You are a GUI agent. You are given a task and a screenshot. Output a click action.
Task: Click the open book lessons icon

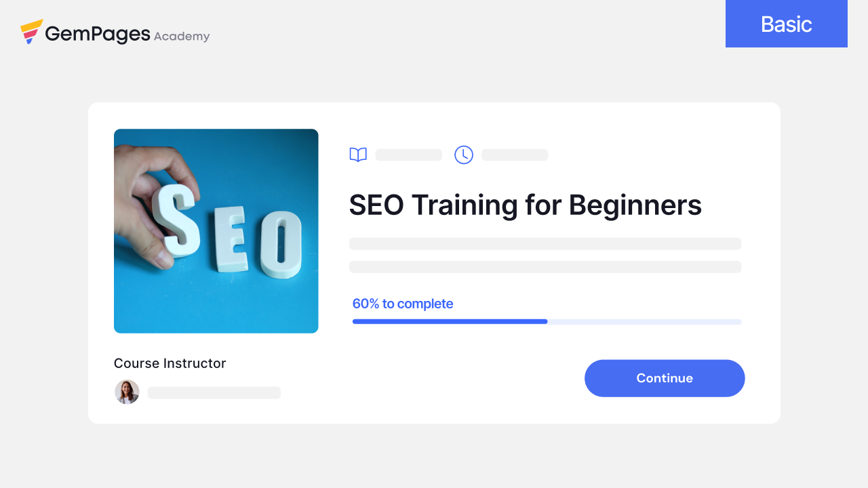(x=358, y=155)
